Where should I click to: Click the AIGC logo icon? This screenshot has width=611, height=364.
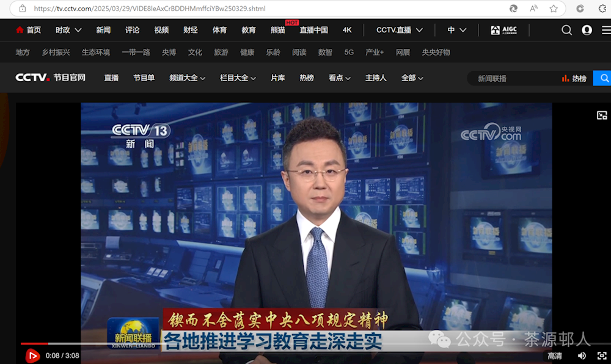503,30
